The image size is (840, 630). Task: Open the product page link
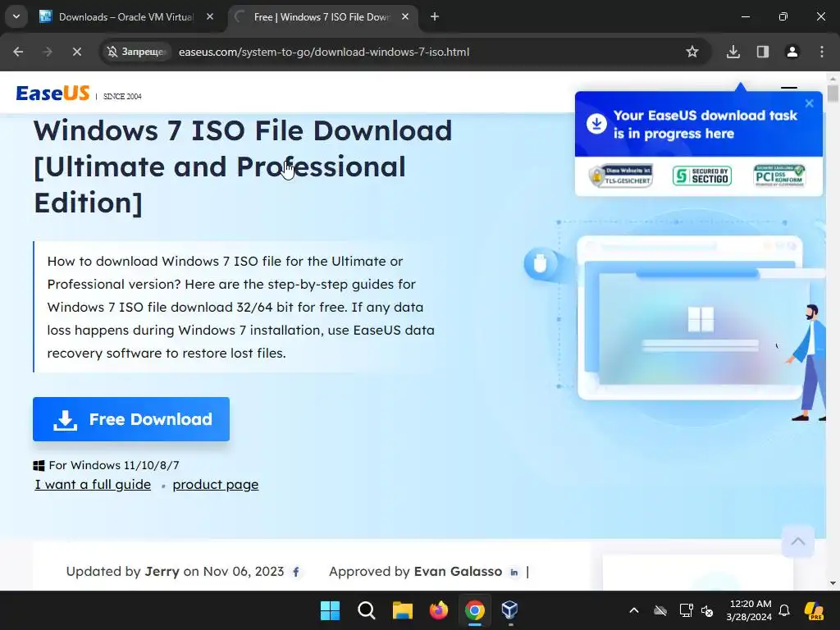point(216,484)
